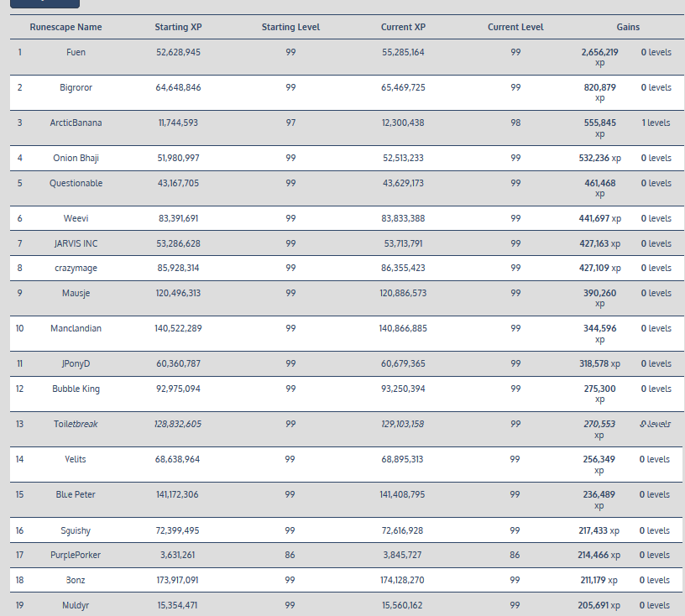Click the italicized Toiletbreak player name
Image resolution: width=685 pixels, height=616 pixels.
pos(76,424)
